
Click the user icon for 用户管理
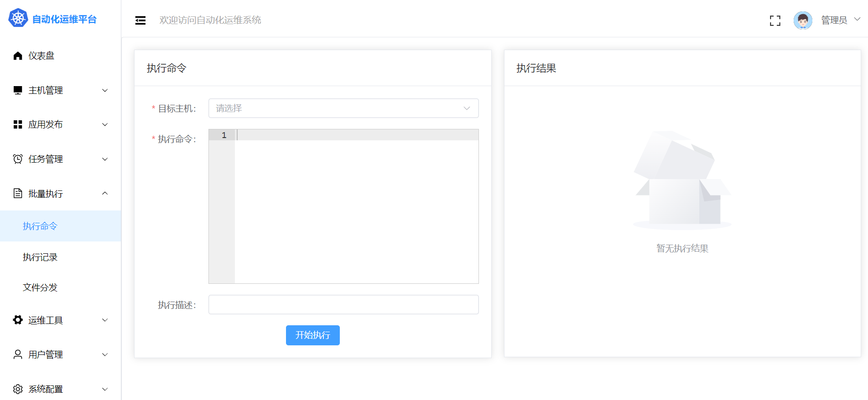pyautogui.click(x=18, y=354)
